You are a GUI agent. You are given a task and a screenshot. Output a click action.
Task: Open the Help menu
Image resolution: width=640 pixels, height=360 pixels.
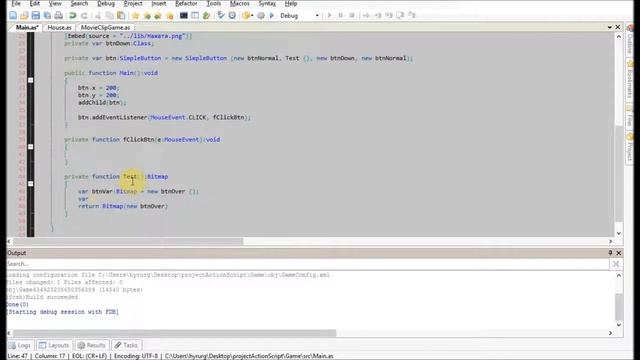[x=291, y=4]
